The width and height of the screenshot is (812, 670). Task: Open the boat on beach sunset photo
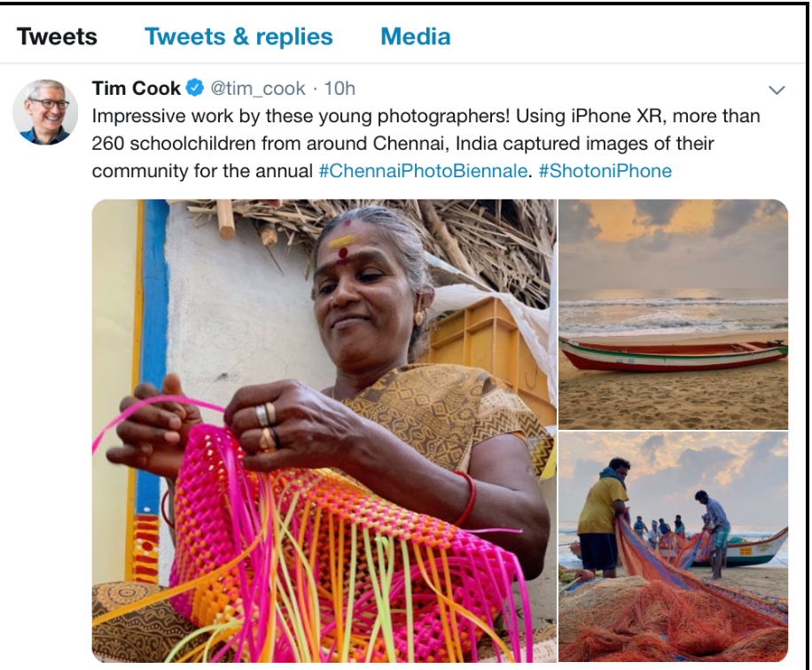click(x=673, y=315)
